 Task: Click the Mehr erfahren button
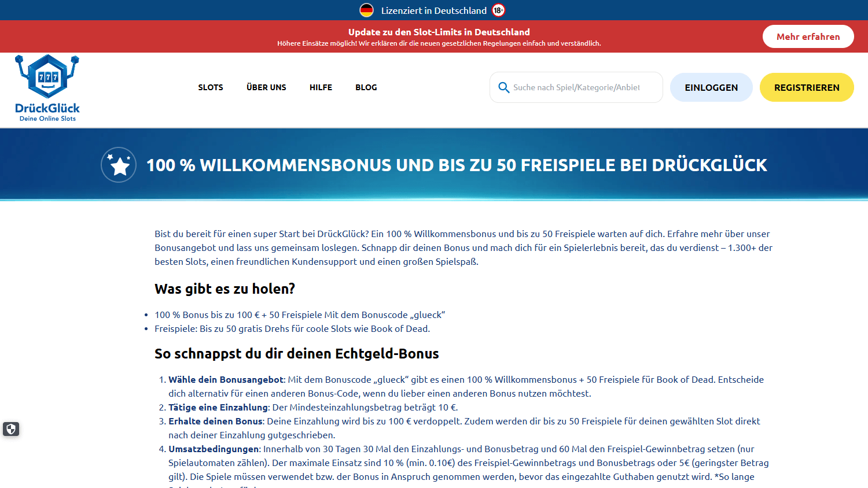point(808,36)
